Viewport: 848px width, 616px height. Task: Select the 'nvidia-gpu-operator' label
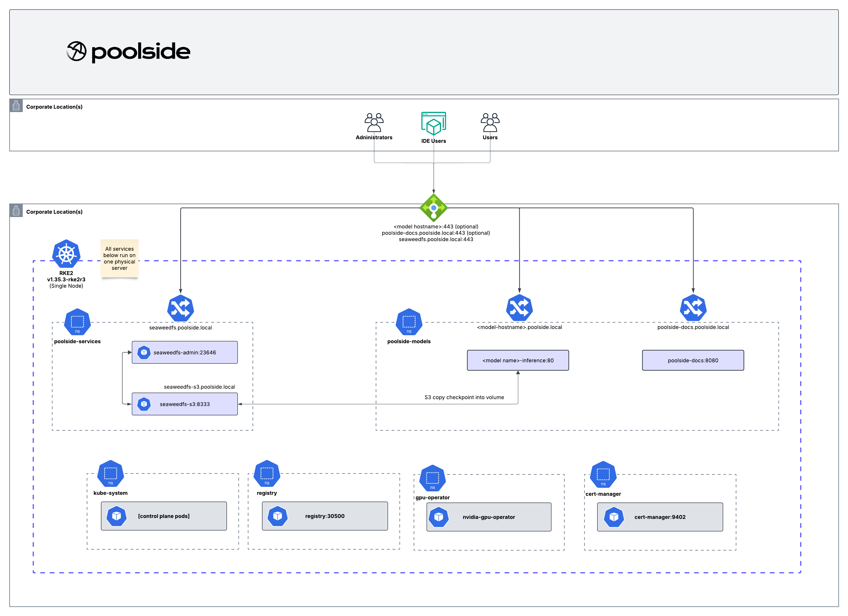(489, 517)
